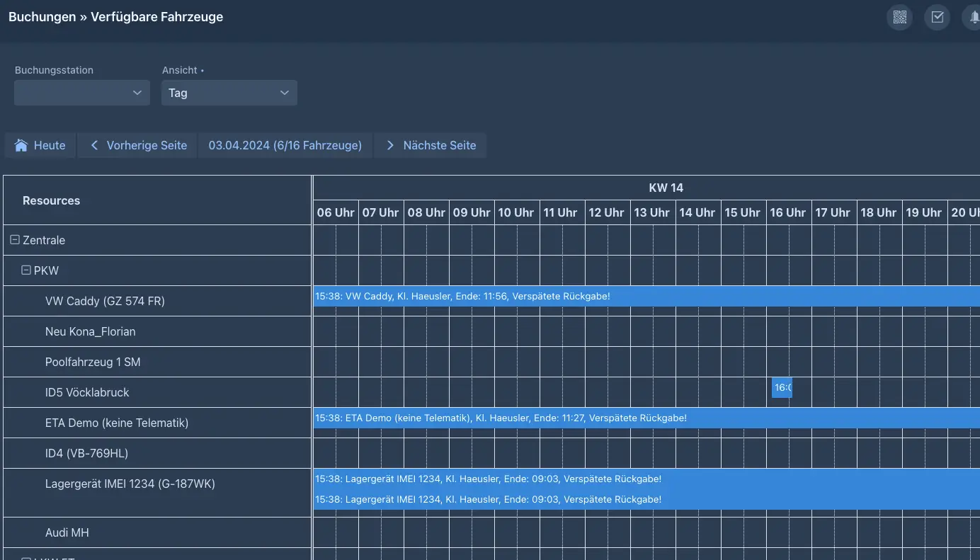Image resolution: width=980 pixels, height=560 pixels.
Task: Click the small 16:00 booking on ID5 Vöcklabruck
Action: [x=782, y=387]
